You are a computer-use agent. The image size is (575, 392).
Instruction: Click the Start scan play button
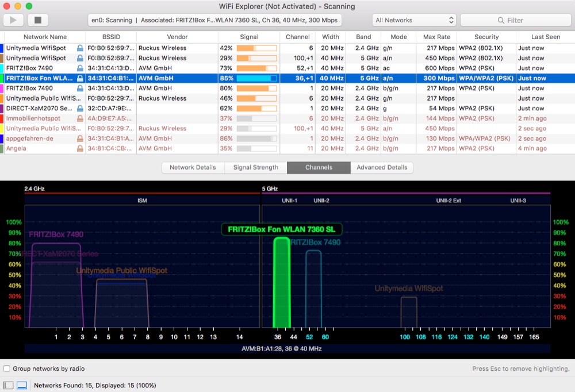[x=14, y=20]
